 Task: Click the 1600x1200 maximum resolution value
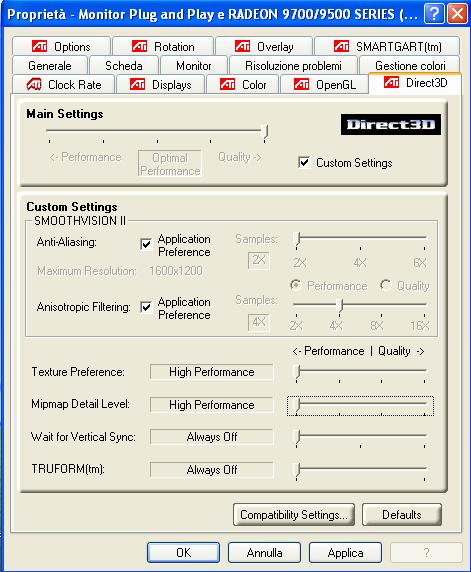coord(176,271)
